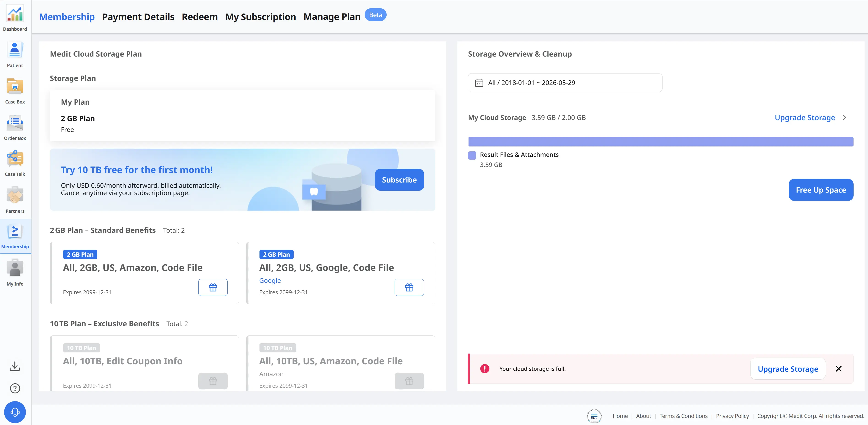Open the My Info profile icon

point(15,268)
